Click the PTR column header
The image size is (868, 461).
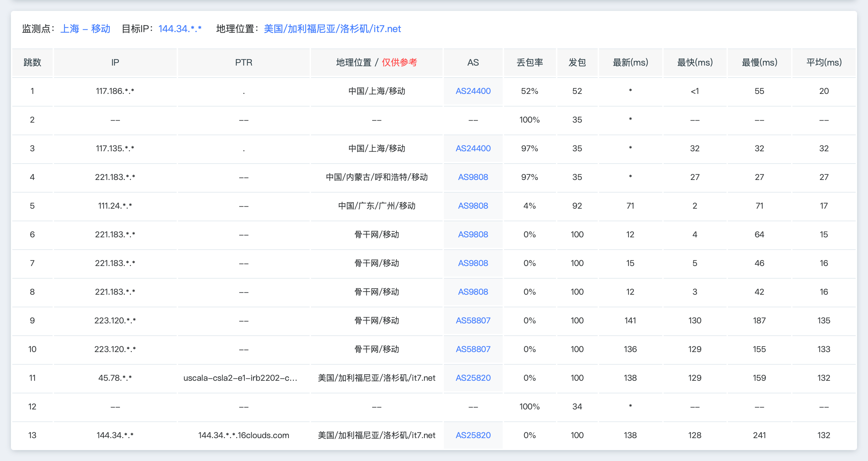[244, 62]
